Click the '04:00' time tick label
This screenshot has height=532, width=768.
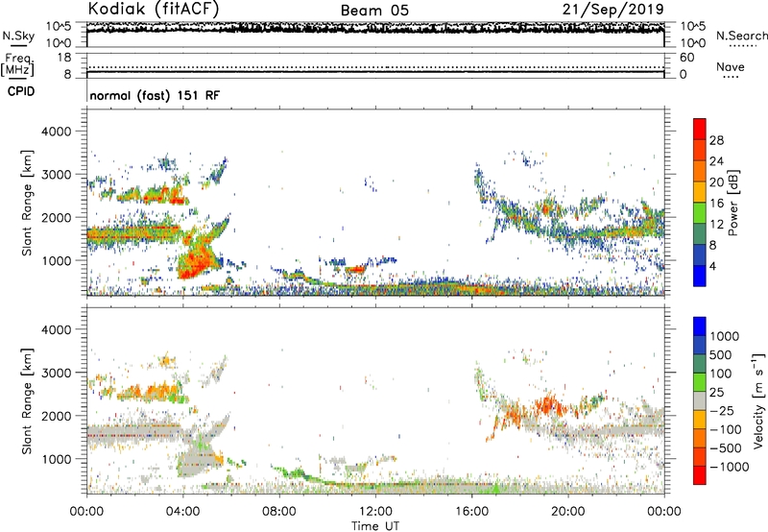[x=183, y=512]
